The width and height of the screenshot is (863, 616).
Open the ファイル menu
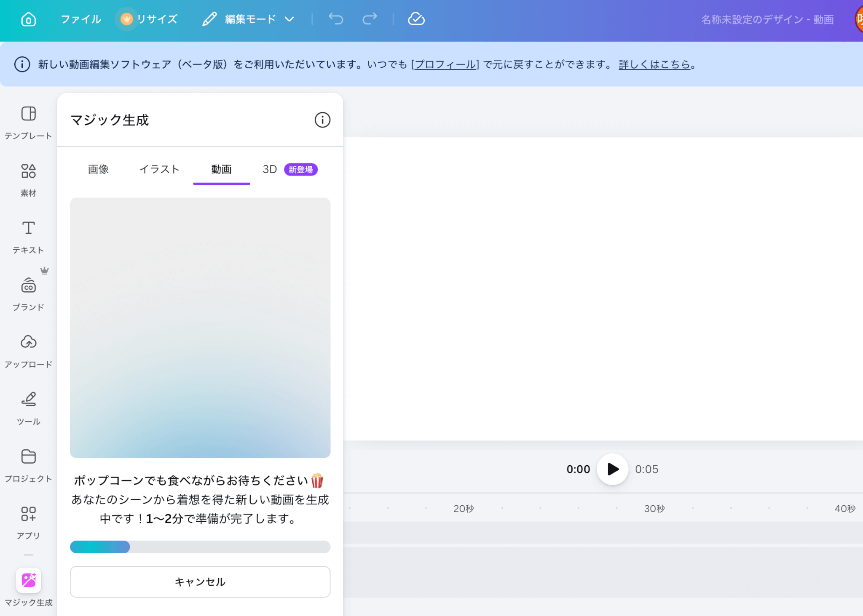coord(81,19)
